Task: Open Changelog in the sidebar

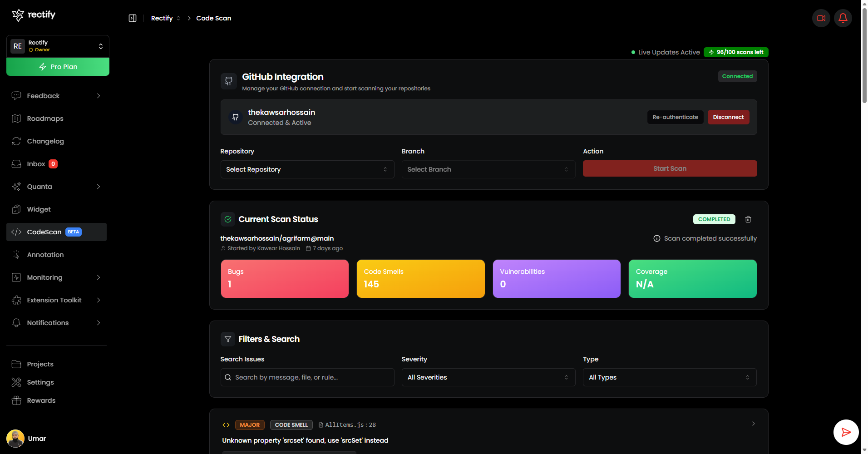Action: coord(56,141)
